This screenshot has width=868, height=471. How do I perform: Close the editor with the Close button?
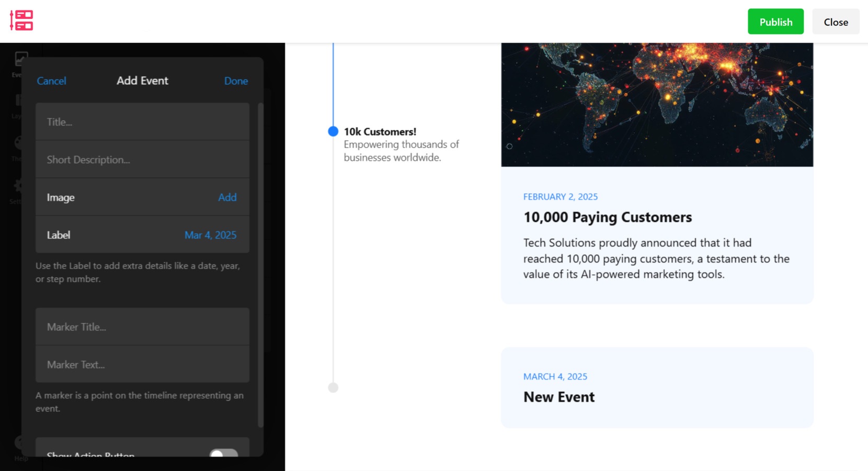[x=836, y=21]
